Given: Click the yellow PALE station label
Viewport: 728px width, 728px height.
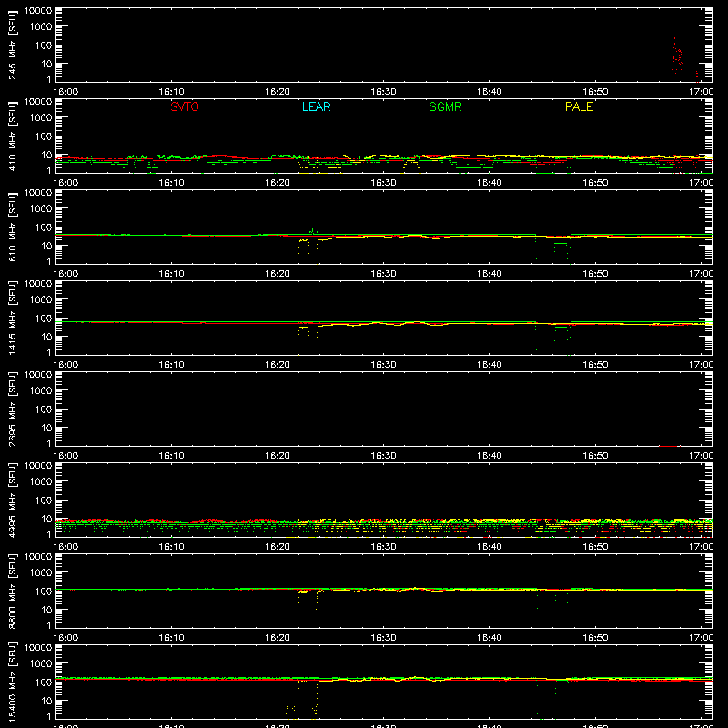Looking at the screenshot, I should click(579, 106).
